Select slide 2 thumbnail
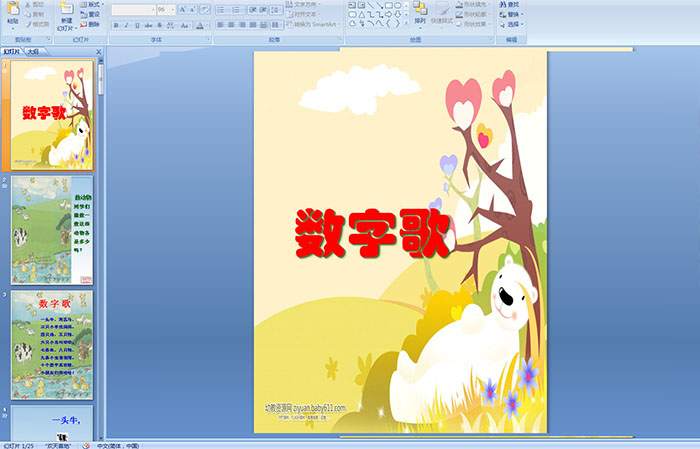 [52, 230]
